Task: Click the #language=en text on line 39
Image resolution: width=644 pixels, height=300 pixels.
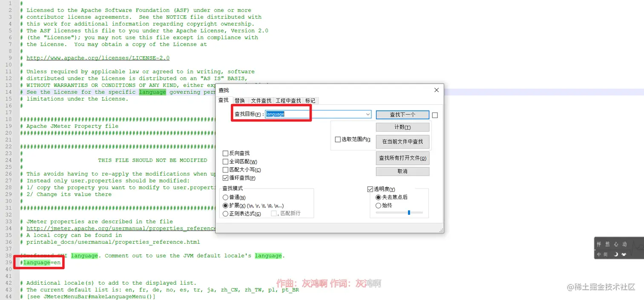Action: click(40, 262)
